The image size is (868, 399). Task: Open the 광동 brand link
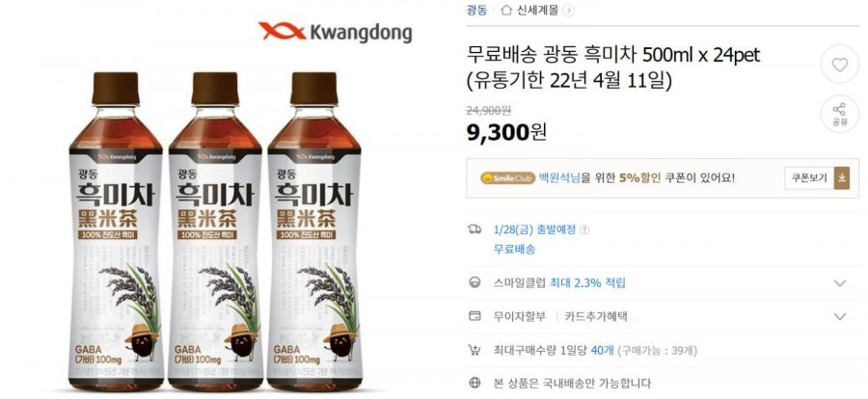tap(477, 10)
